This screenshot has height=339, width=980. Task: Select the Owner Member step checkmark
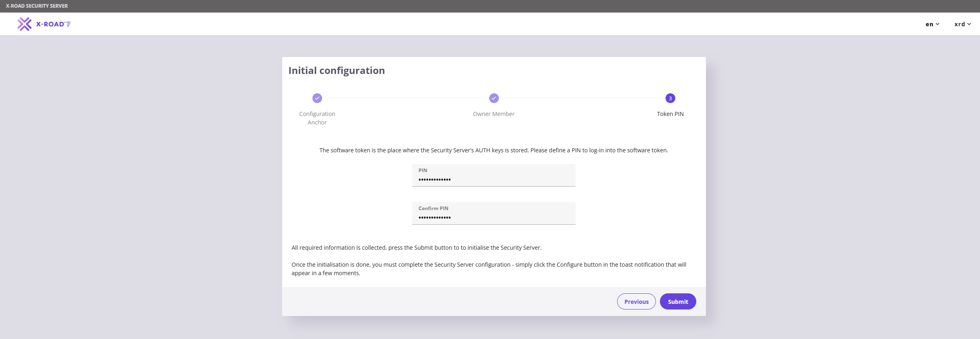[494, 98]
